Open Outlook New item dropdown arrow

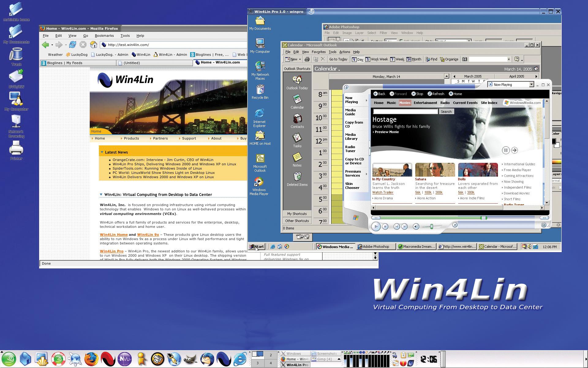(300, 59)
